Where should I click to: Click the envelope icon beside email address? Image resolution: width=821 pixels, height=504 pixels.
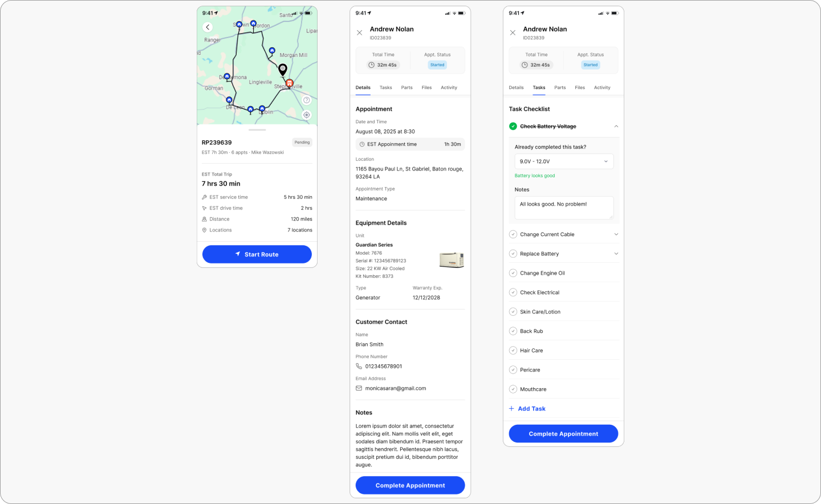[359, 388]
